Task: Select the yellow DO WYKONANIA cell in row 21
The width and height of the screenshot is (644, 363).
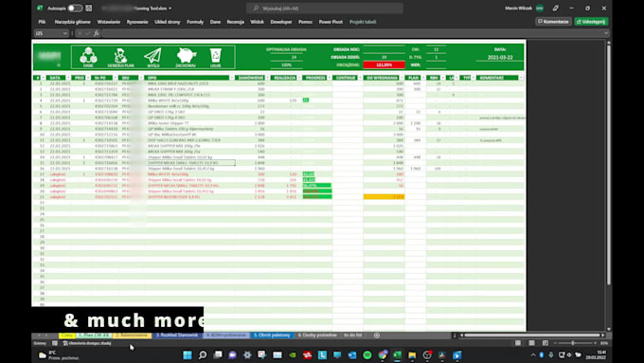Action: point(384,197)
